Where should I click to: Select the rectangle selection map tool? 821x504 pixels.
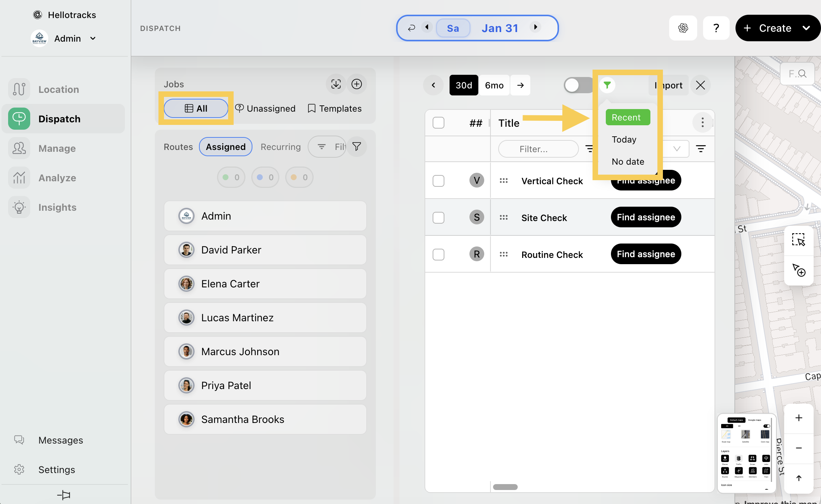coord(799,240)
